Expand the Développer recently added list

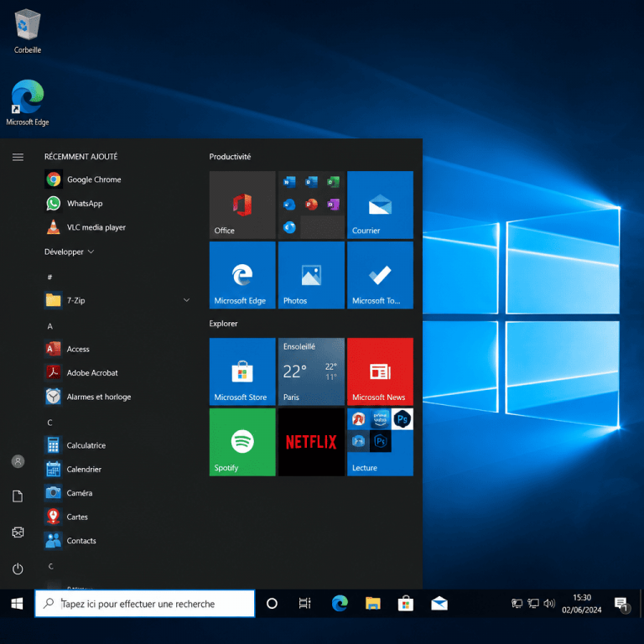[x=69, y=252]
